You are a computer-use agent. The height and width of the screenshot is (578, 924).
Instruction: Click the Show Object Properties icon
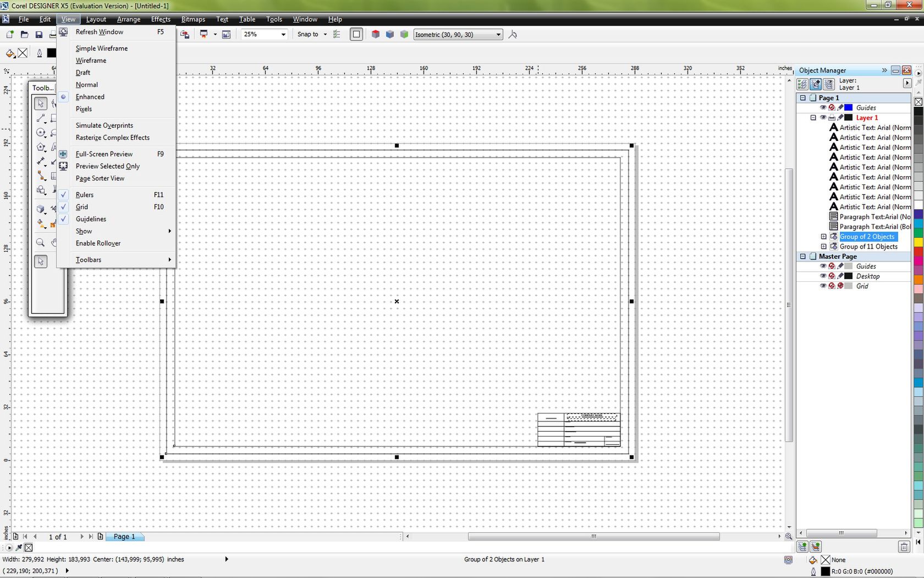[x=802, y=84]
